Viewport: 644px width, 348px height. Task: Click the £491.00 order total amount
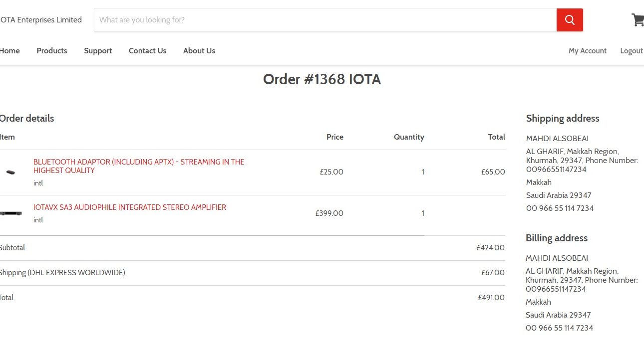click(x=491, y=298)
